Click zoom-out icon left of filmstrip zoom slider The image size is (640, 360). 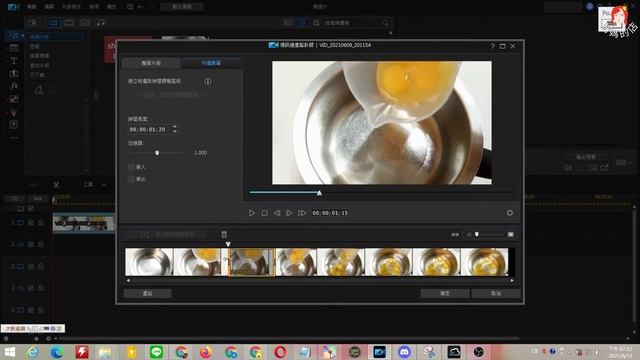click(469, 235)
